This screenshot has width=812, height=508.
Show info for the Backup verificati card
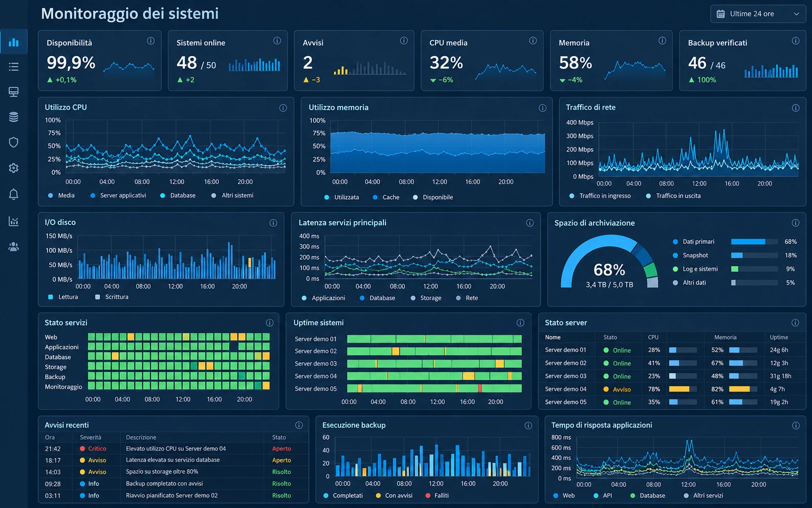pos(796,41)
